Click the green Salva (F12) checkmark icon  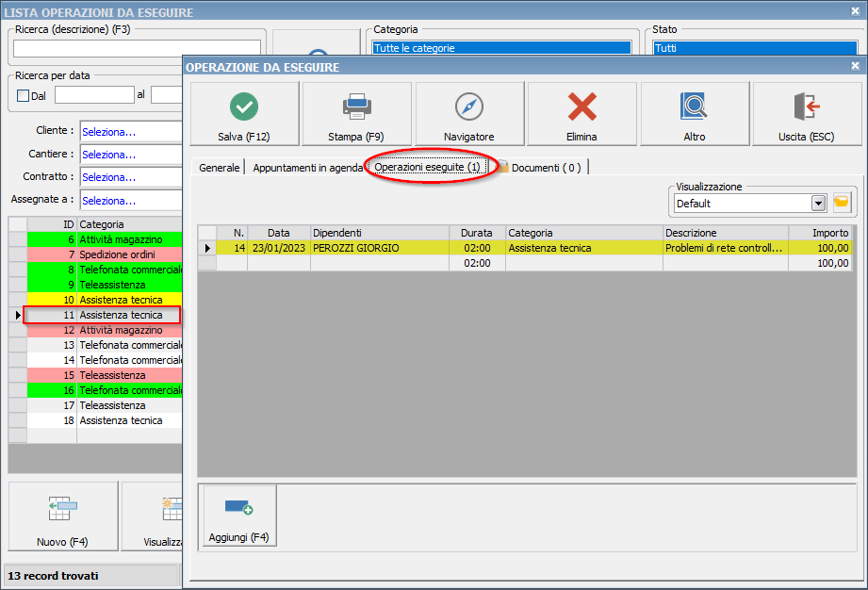click(x=244, y=107)
